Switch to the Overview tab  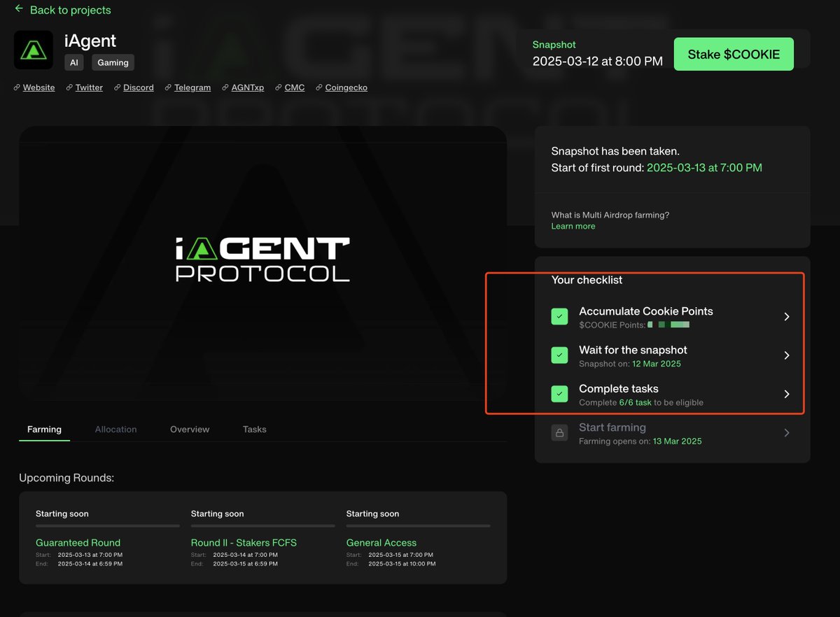[x=190, y=429]
